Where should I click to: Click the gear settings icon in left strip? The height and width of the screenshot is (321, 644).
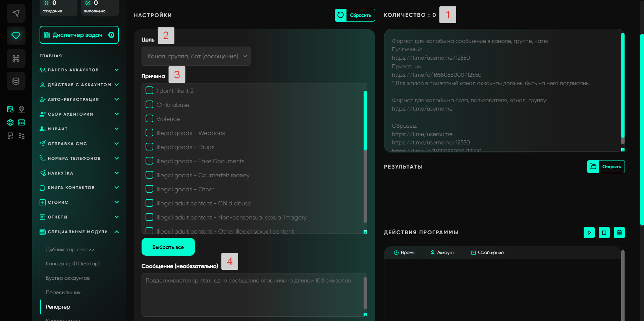(10, 122)
